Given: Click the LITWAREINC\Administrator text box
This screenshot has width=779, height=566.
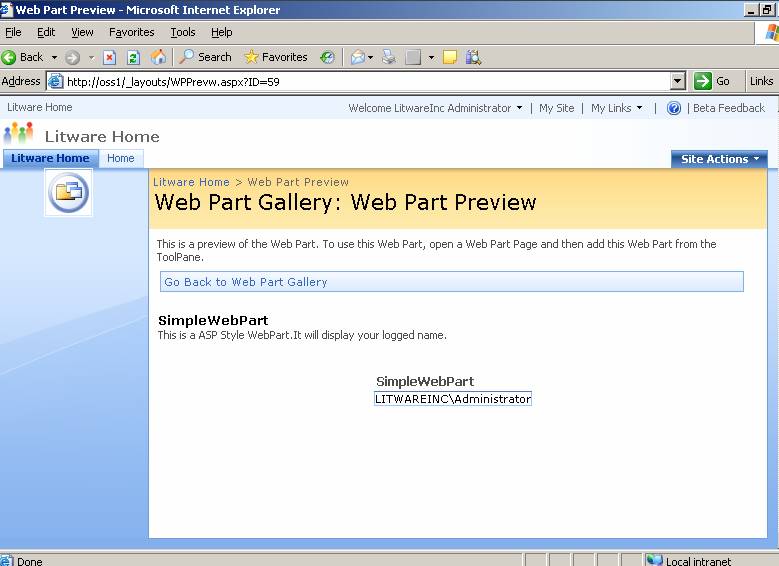Looking at the screenshot, I should click(x=453, y=399).
